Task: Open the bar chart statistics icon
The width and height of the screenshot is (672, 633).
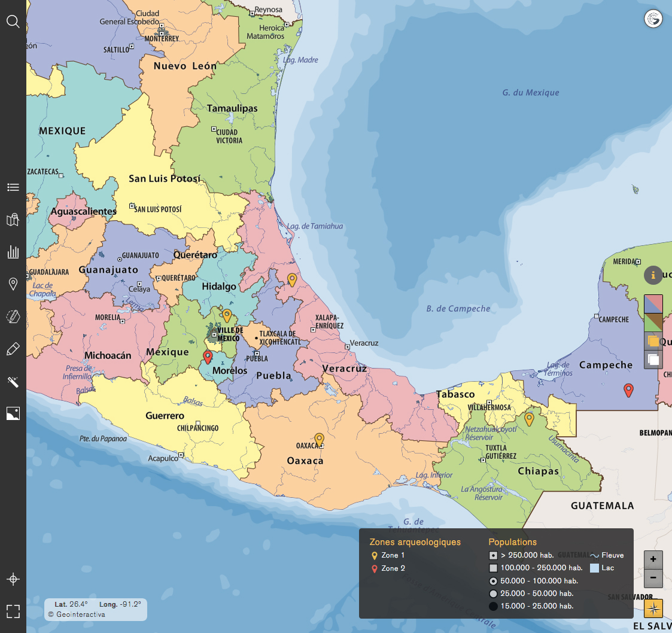Action: [x=13, y=252]
